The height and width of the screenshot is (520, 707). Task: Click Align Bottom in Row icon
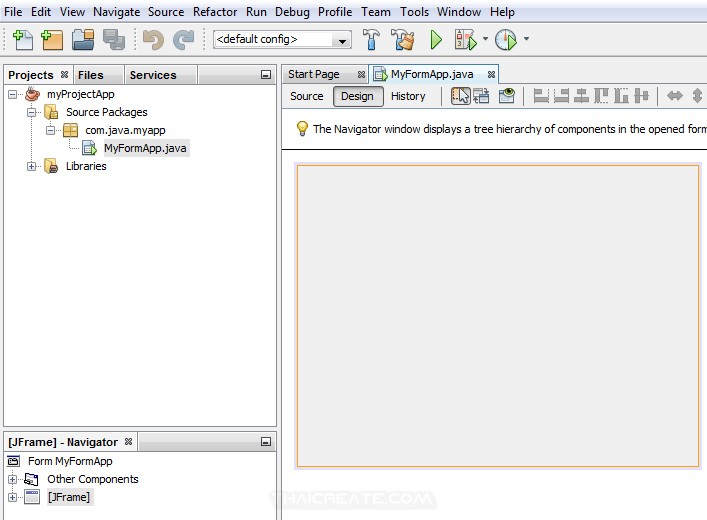click(621, 96)
